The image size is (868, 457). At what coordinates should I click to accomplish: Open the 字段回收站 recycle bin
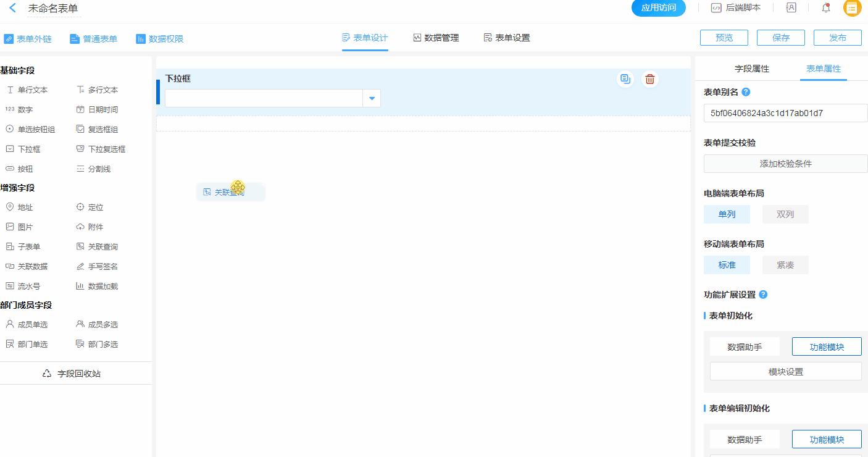(72, 374)
